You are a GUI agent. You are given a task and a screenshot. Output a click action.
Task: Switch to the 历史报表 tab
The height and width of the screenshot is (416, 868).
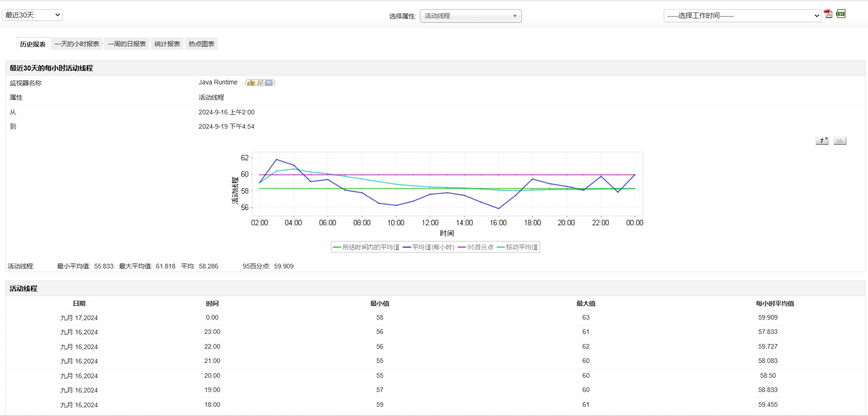pyautogui.click(x=33, y=44)
